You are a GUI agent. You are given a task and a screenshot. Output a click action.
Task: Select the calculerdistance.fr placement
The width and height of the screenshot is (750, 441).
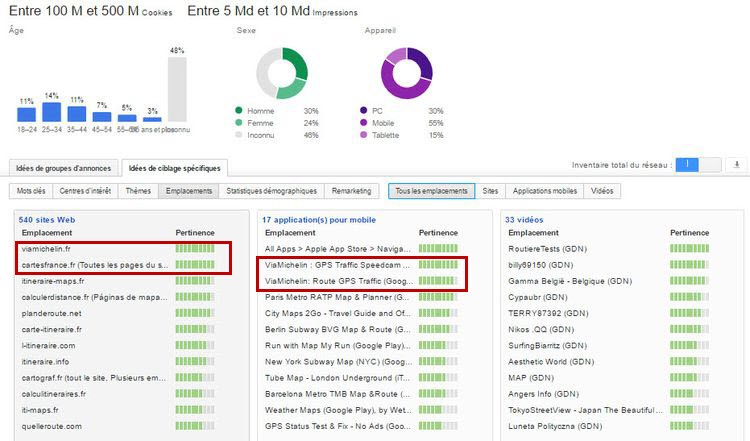click(95, 298)
